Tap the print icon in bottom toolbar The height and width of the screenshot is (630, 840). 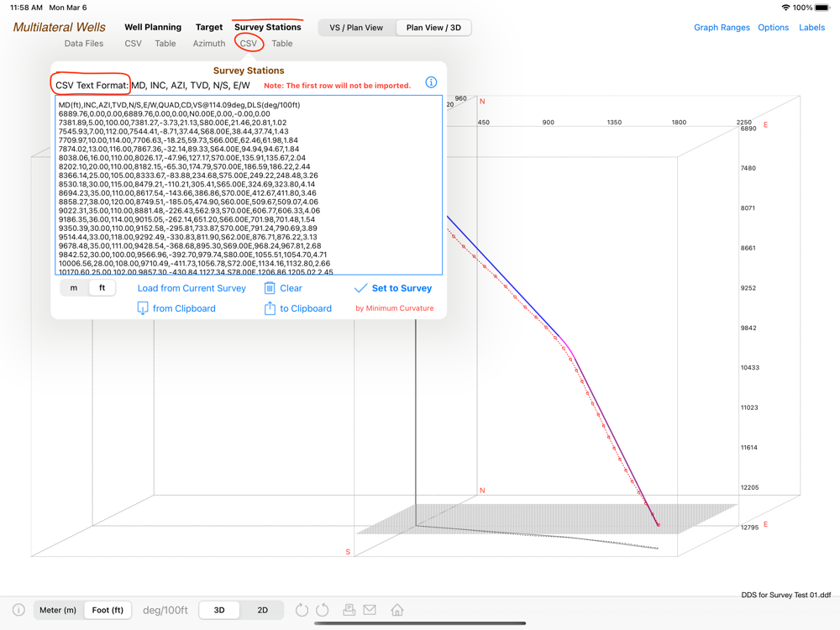tap(349, 610)
